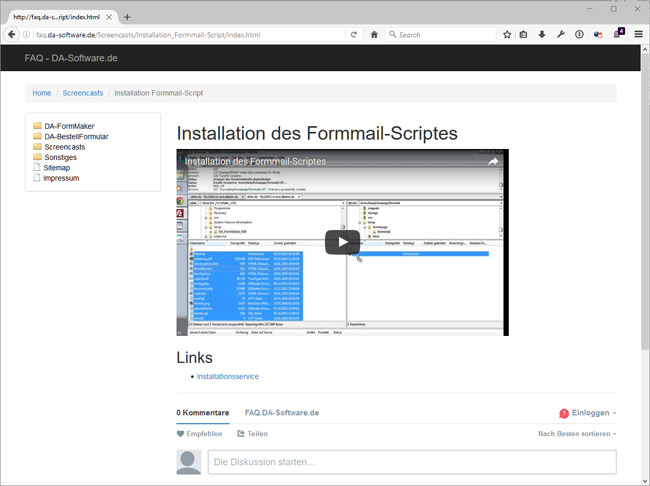Image resolution: width=650 pixels, height=486 pixels.
Task: Open a new tab with plus button
Action: 127,17
